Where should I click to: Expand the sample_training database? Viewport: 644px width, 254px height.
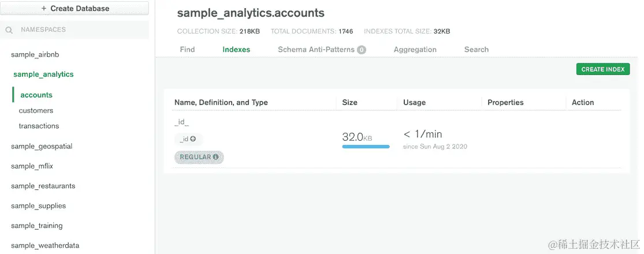click(x=36, y=226)
